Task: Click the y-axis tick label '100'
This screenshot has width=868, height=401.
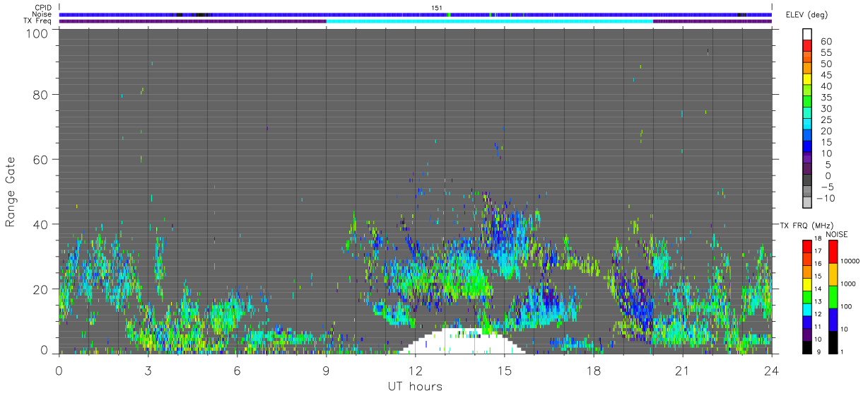Action: pyautogui.click(x=37, y=33)
